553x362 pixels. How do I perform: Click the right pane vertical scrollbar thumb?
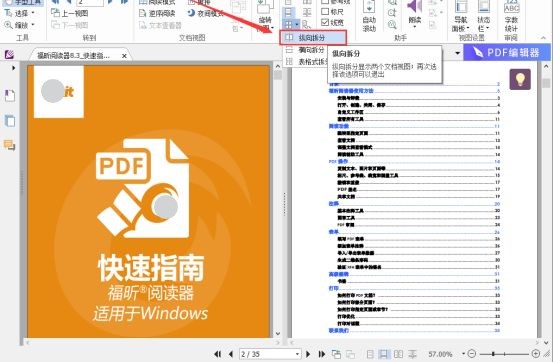[x=547, y=83]
